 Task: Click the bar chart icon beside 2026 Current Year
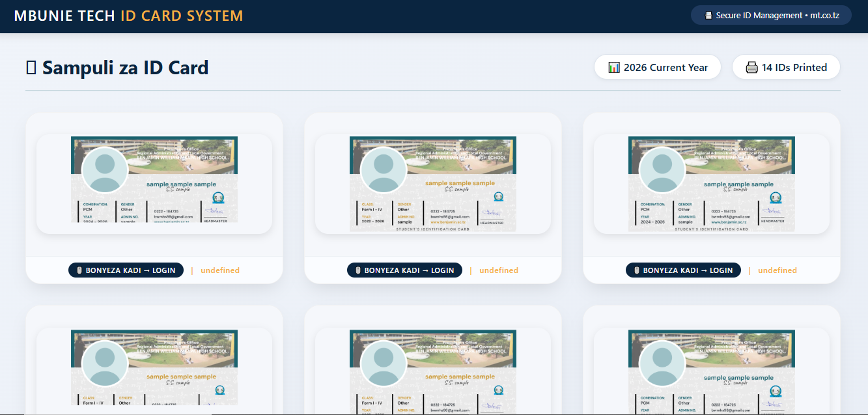(x=614, y=67)
